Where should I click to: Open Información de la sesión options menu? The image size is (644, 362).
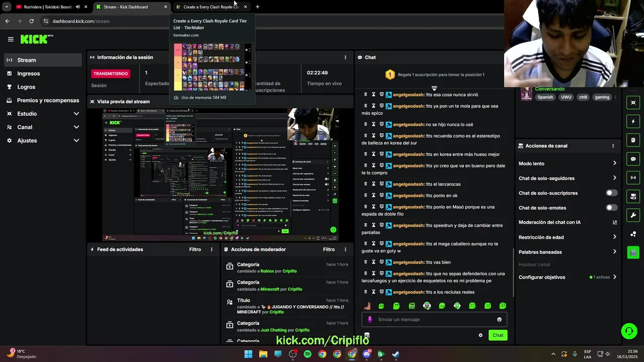click(345, 57)
